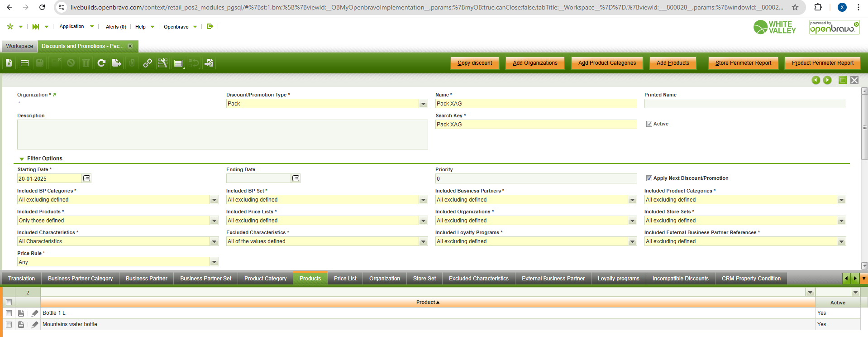Select the Bottle 1 L row checkbox

click(x=9, y=313)
